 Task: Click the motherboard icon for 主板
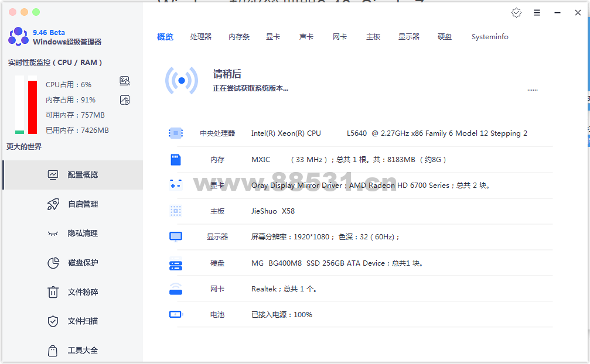(176, 211)
